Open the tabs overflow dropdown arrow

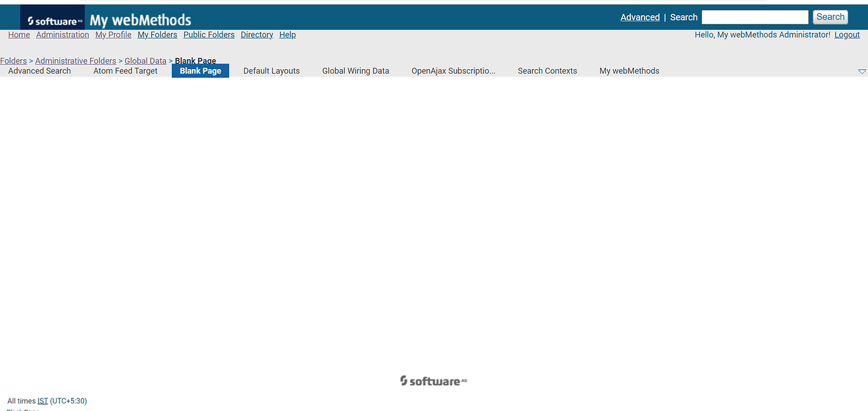click(862, 72)
